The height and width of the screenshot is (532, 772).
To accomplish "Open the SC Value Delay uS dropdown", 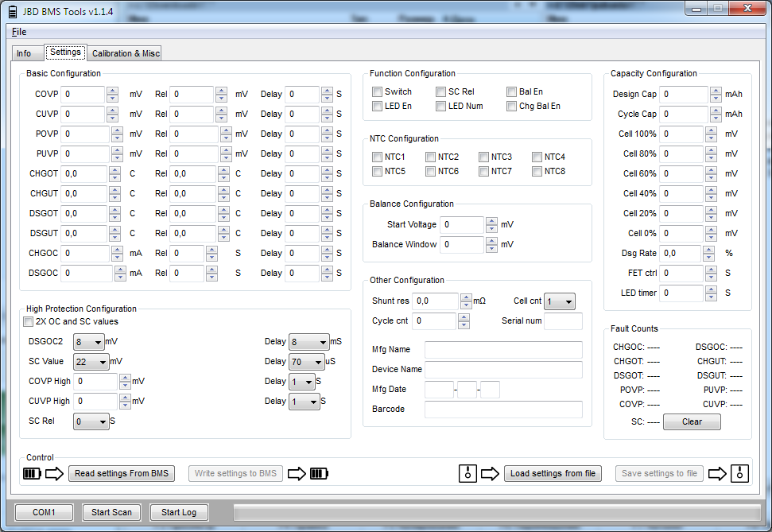I will pyautogui.click(x=307, y=362).
